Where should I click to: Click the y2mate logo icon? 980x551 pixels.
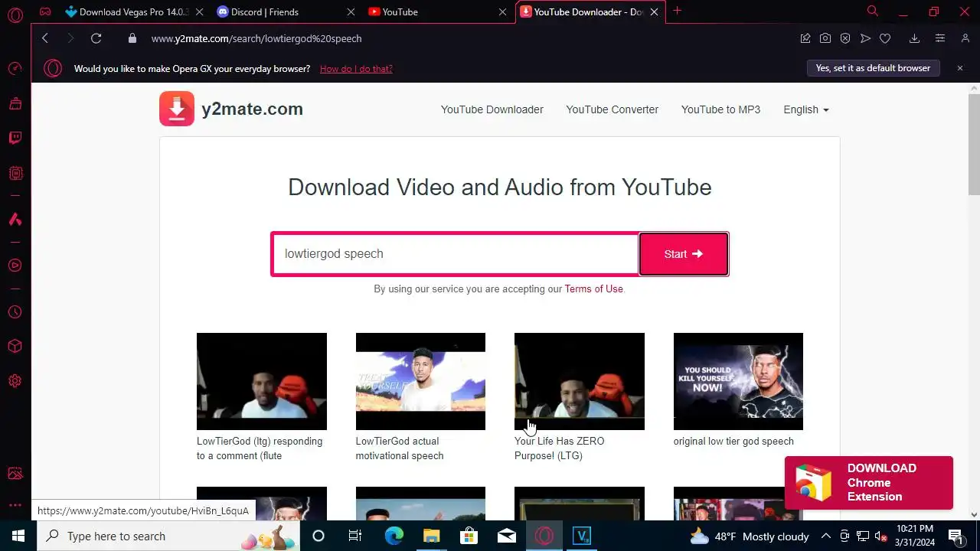coord(177,109)
